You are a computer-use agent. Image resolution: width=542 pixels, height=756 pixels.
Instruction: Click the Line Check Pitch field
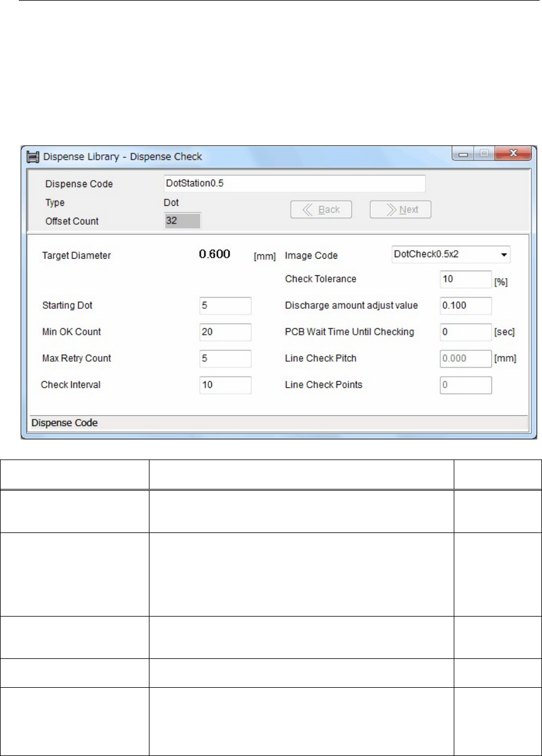tap(465, 358)
